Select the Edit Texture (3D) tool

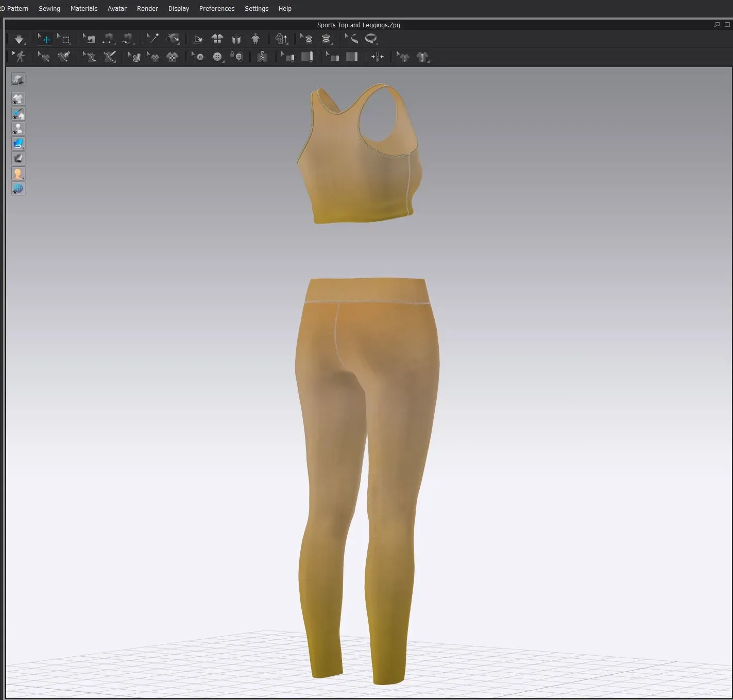point(134,57)
